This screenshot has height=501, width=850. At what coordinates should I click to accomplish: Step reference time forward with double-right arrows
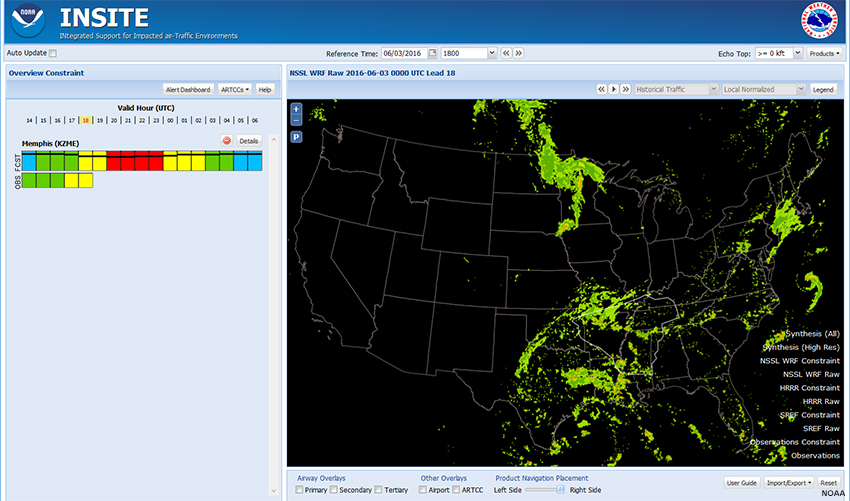(518, 53)
